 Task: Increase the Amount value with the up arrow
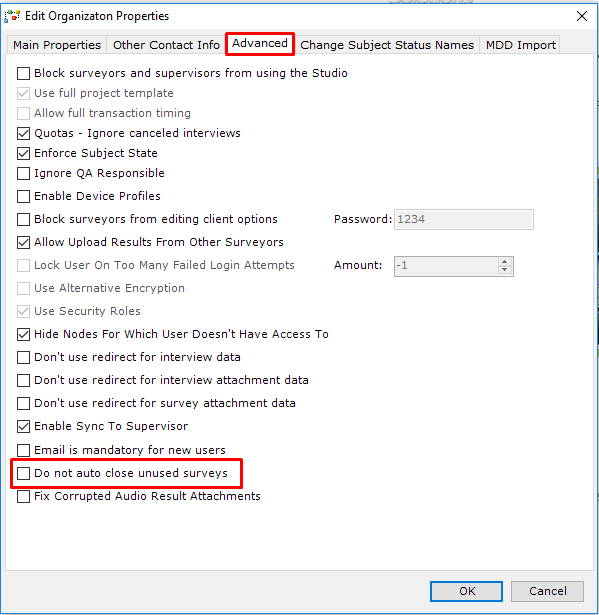504,262
